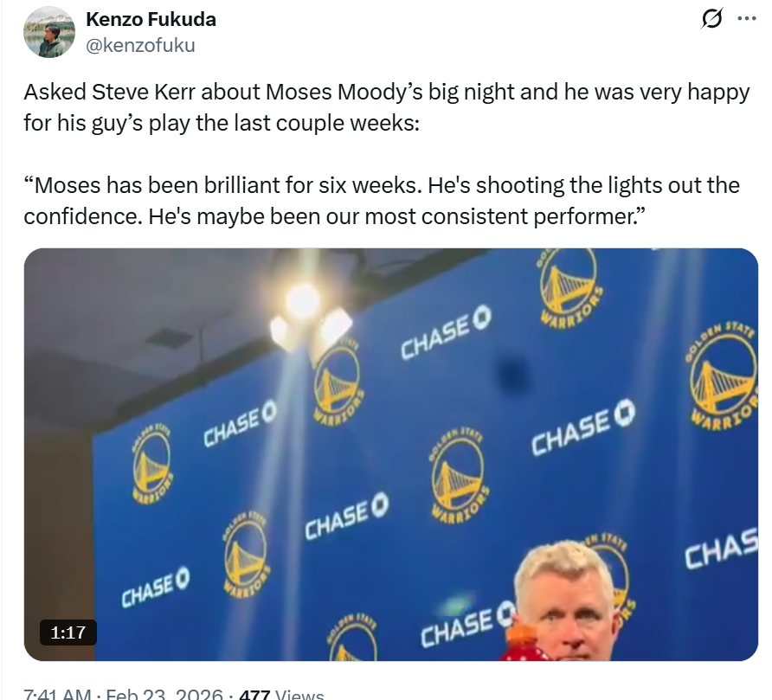Click the quoted "Moses has been brilliant" text

(x=381, y=200)
